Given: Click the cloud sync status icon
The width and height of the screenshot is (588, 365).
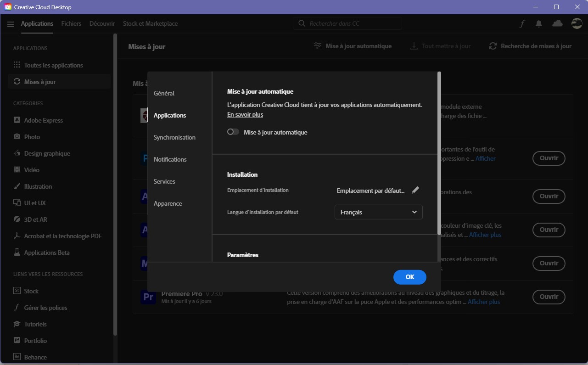Looking at the screenshot, I should tap(557, 23).
